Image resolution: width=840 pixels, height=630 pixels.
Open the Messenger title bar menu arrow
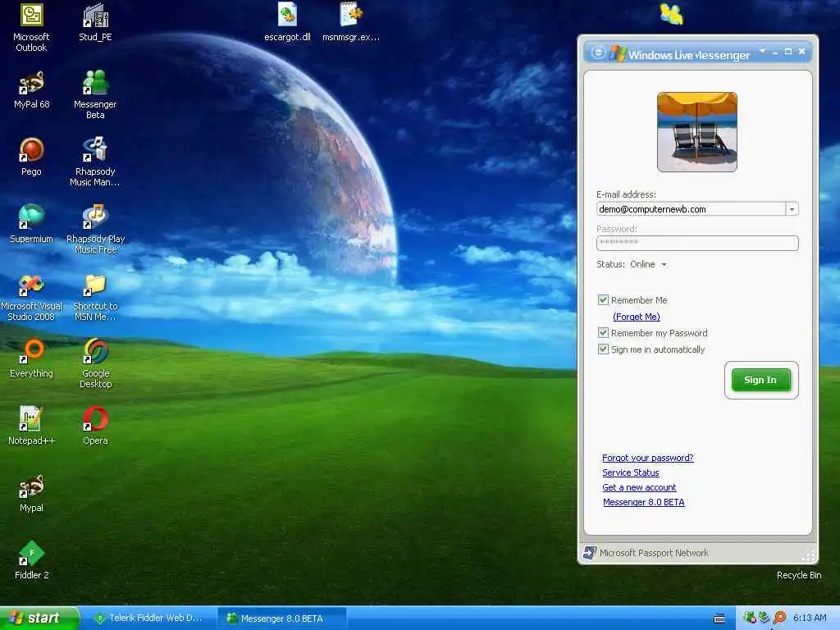coord(762,52)
